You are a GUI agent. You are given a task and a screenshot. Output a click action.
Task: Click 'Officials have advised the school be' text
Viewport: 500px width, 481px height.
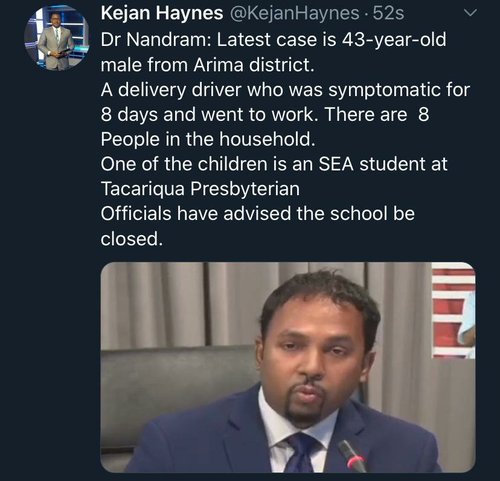tap(258, 213)
